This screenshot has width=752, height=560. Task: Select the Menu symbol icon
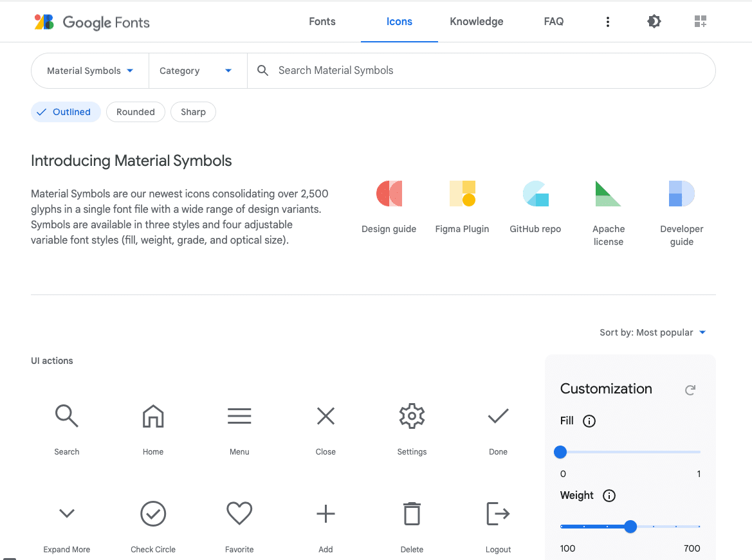(x=239, y=416)
